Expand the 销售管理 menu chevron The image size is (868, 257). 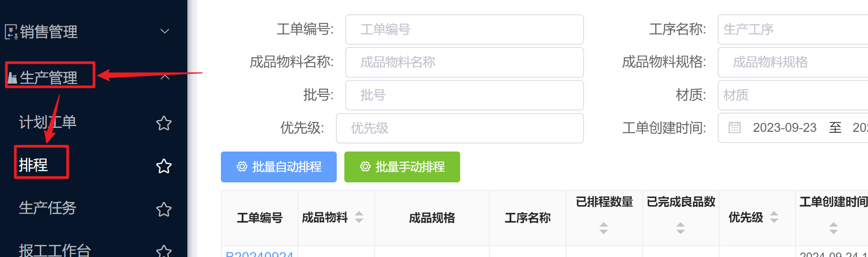click(x=165, y=31)
